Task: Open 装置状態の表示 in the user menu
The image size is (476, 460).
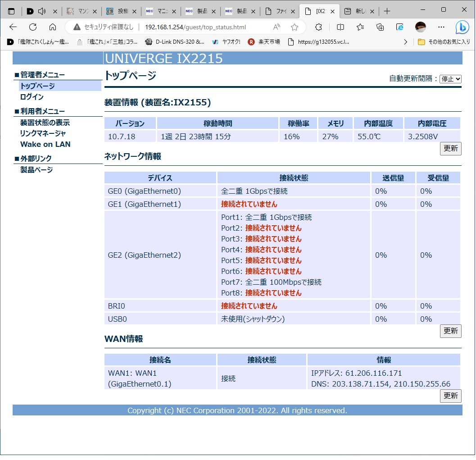Action: [x=45, y=123]
